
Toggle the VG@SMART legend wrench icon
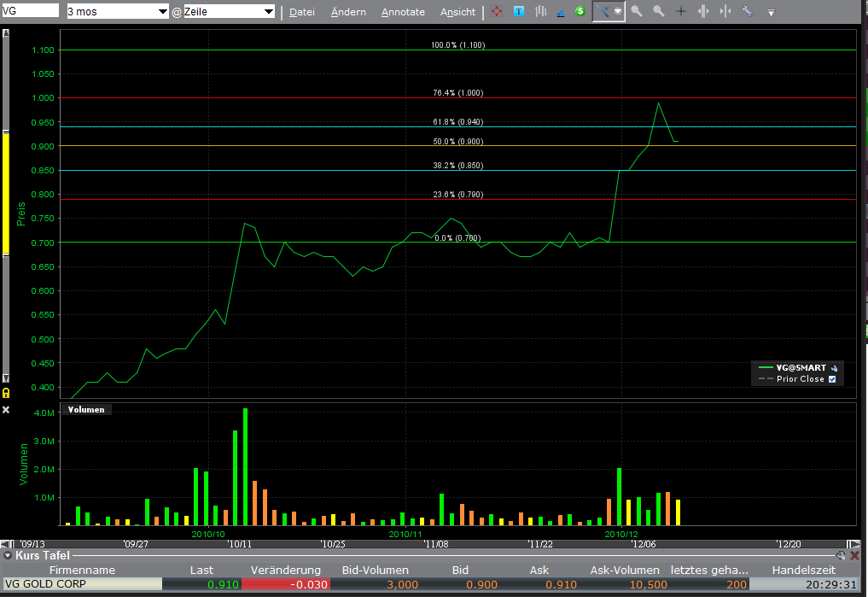pos(834,367)
